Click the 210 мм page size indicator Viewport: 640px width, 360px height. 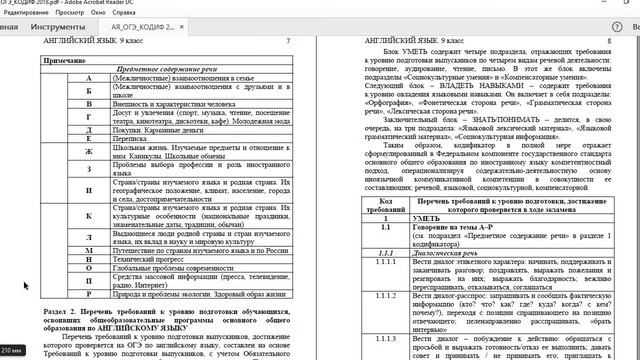[x=12, y=351]
